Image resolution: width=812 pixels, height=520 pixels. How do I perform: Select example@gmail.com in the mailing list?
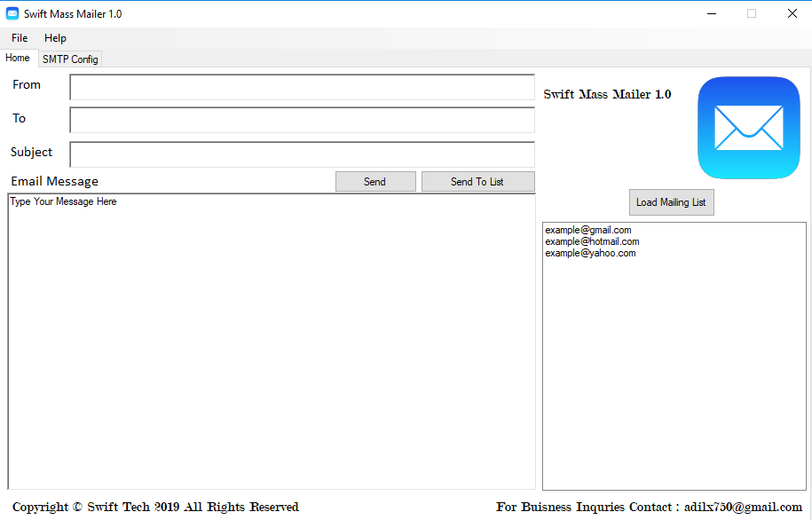click(x=588, y=231)
